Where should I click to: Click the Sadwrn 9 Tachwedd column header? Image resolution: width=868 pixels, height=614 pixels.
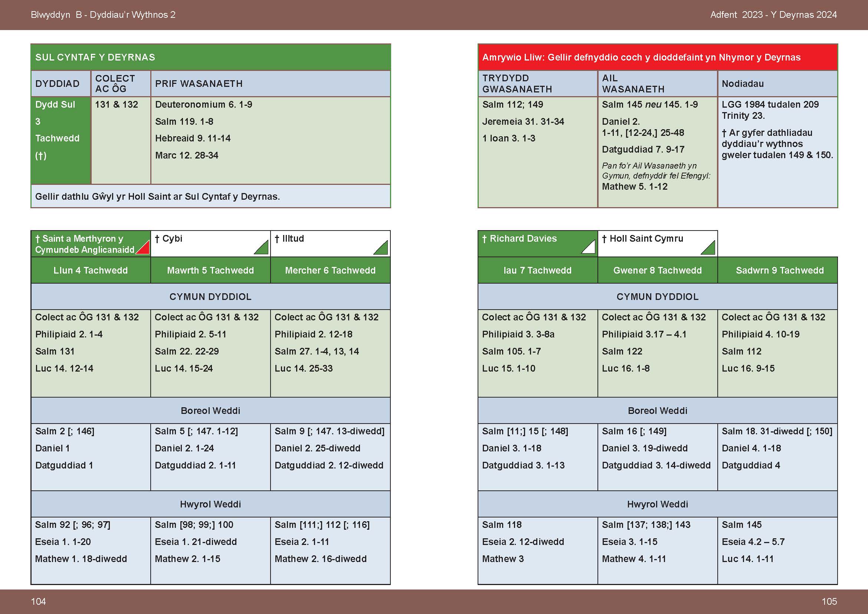(x=780, y=270)
